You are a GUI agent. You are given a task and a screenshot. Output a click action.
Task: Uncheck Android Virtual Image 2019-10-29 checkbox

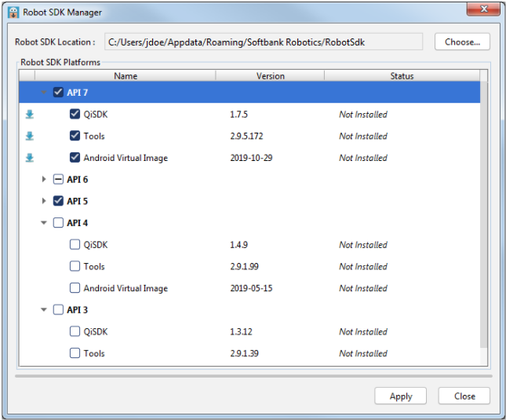[75, 158]
